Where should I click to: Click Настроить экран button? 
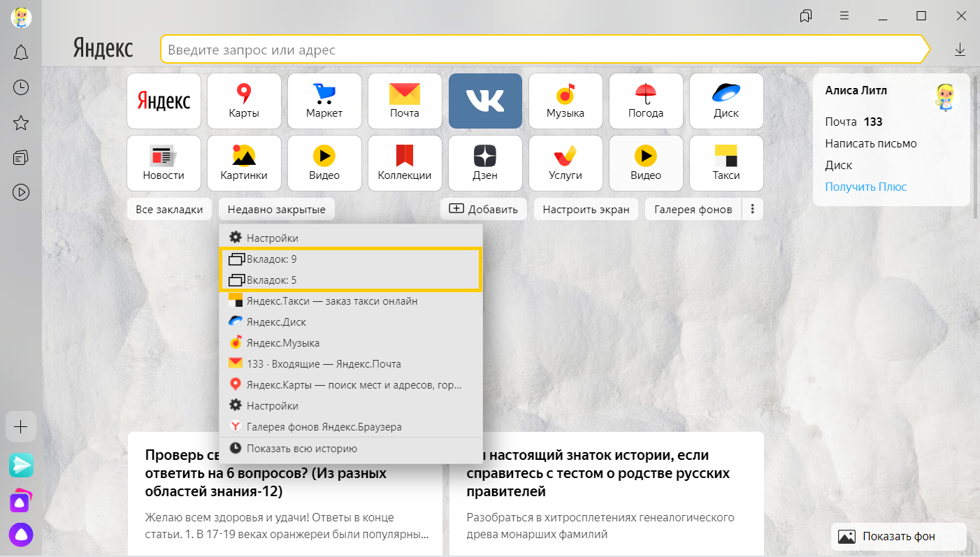[x=586, y=209]
